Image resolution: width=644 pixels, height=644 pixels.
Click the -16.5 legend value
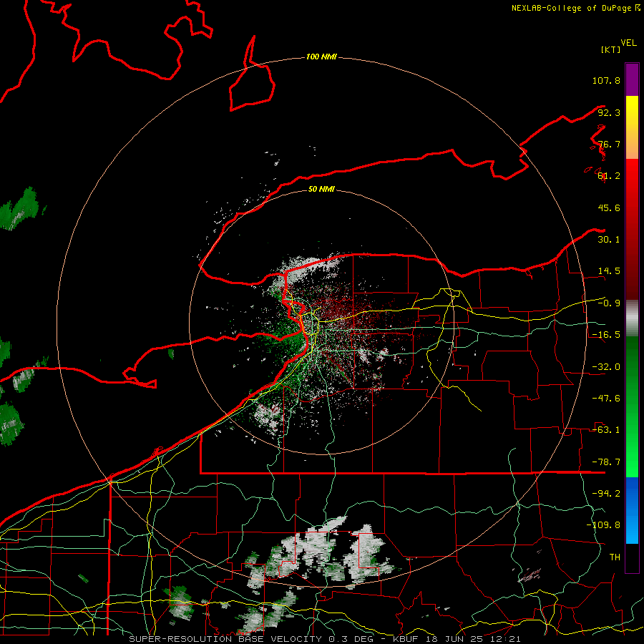coord(606,335)
